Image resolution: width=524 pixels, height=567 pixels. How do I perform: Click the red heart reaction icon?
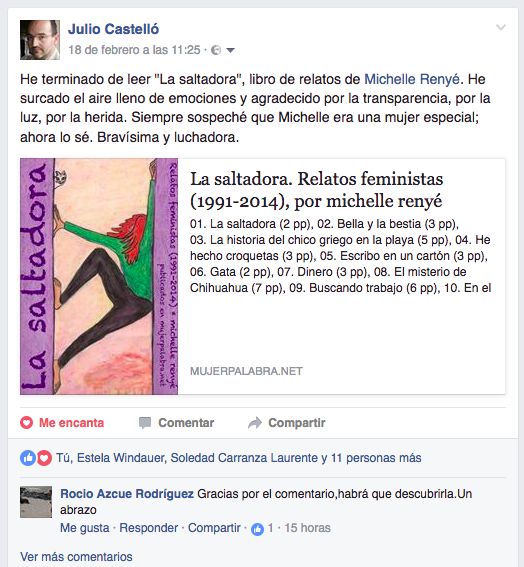[44, 458]
